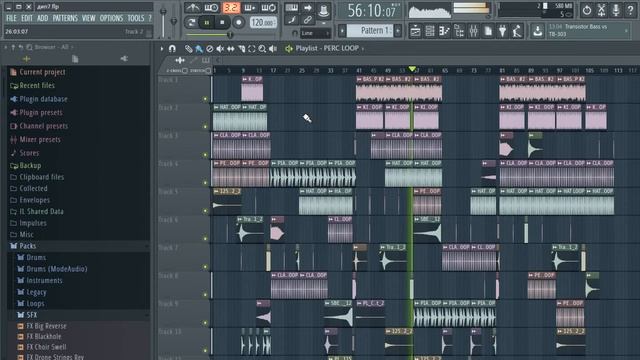
Task: Switch pattern/song mode button
Action: point(191,22)
